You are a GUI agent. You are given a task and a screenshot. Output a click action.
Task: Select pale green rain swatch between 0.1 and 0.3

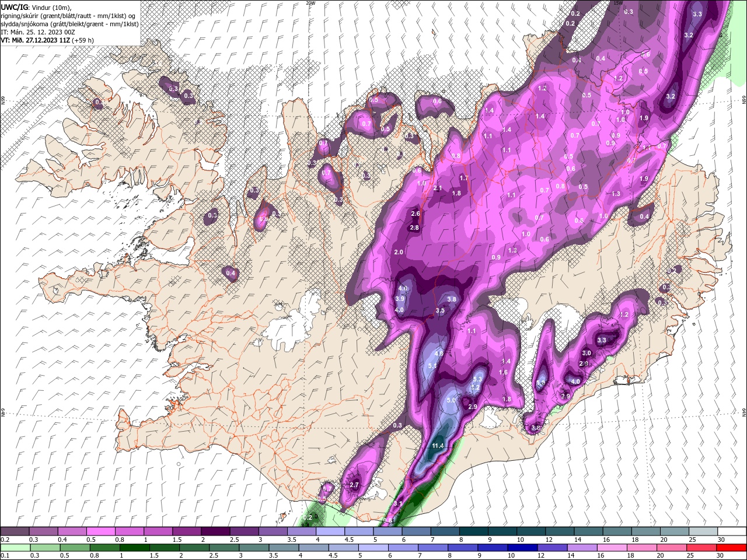[x=15, y=548]
